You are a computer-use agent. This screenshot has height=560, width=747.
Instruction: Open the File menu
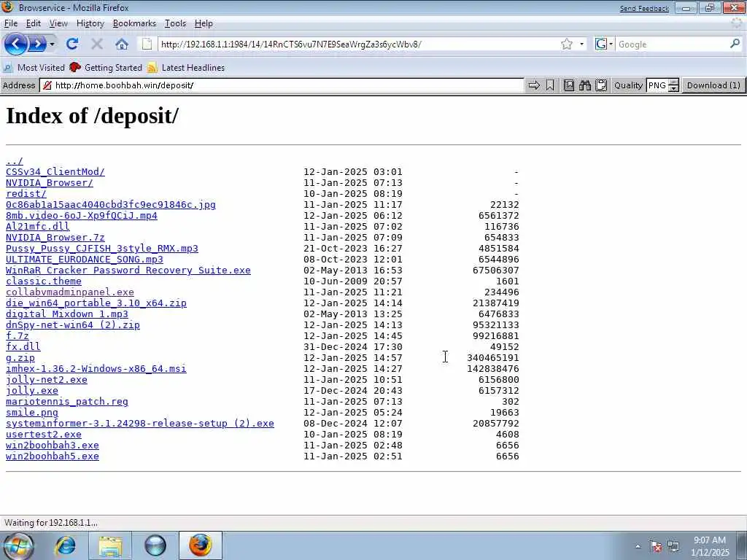tap(10, 23)
